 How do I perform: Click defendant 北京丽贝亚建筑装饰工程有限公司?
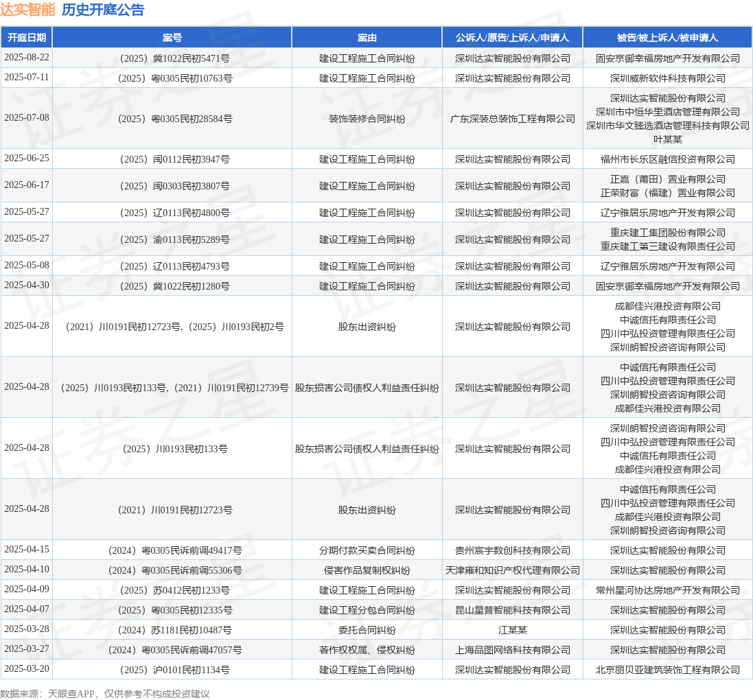[x=667, y=670]
